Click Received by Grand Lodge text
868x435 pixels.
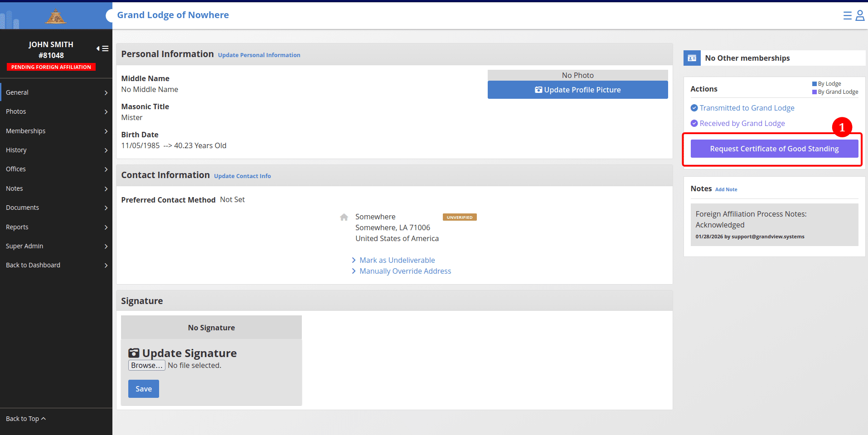tap(742, 123)
